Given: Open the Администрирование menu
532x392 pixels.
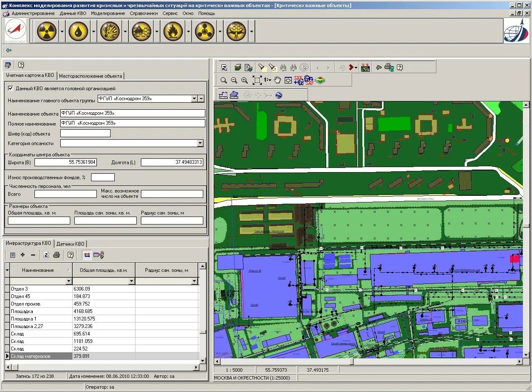Looking at the screenshot, I should point(33,13).
